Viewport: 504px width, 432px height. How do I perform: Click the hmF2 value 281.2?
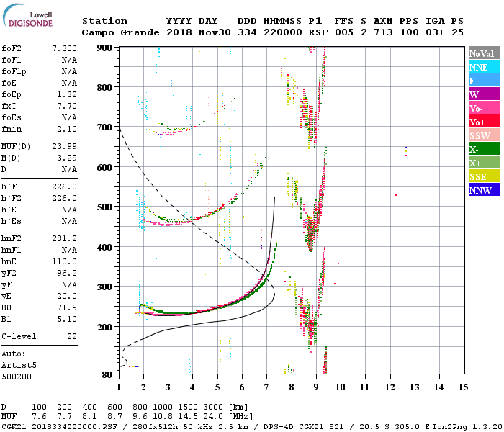click(x=64, y=238)
